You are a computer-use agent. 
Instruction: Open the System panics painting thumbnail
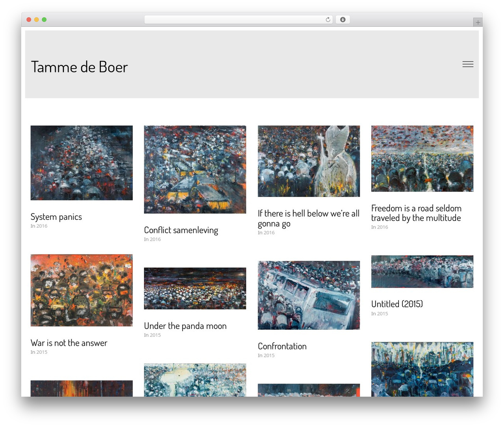pos(82,163)
